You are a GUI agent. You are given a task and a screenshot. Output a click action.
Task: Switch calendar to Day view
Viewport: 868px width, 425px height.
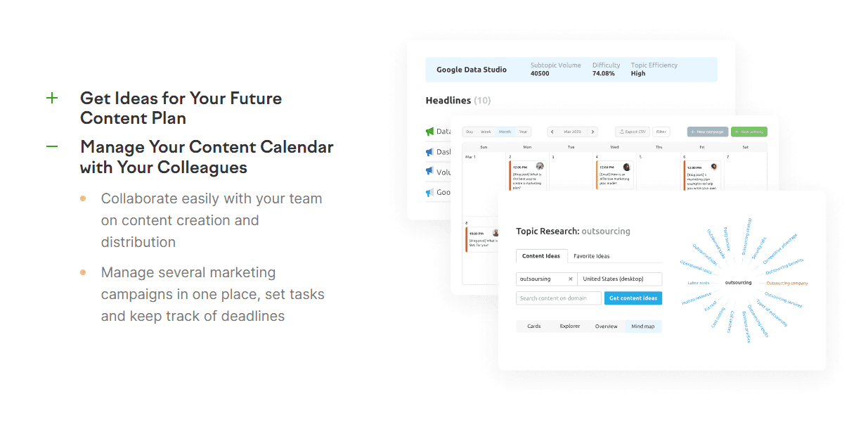(x=469, y=132)
